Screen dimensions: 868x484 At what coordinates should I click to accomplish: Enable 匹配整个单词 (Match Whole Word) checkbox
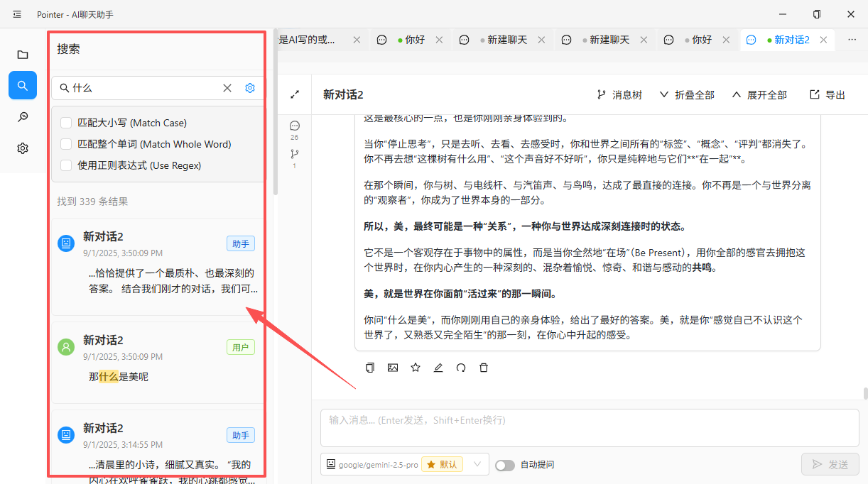pos(66,144)
